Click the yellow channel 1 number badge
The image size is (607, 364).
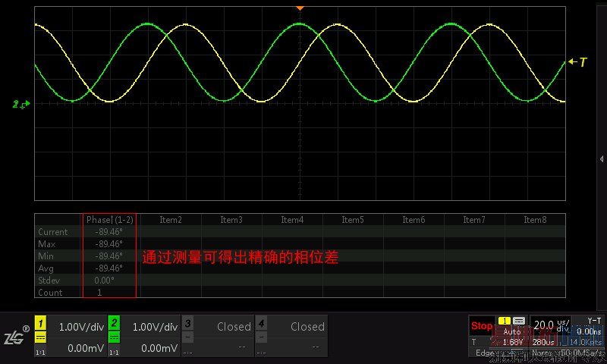41,323
